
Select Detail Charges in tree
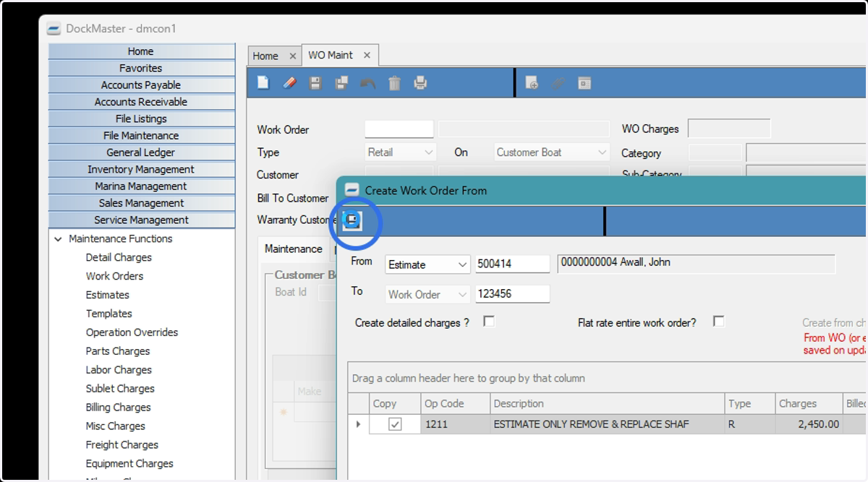coord(119,257)
